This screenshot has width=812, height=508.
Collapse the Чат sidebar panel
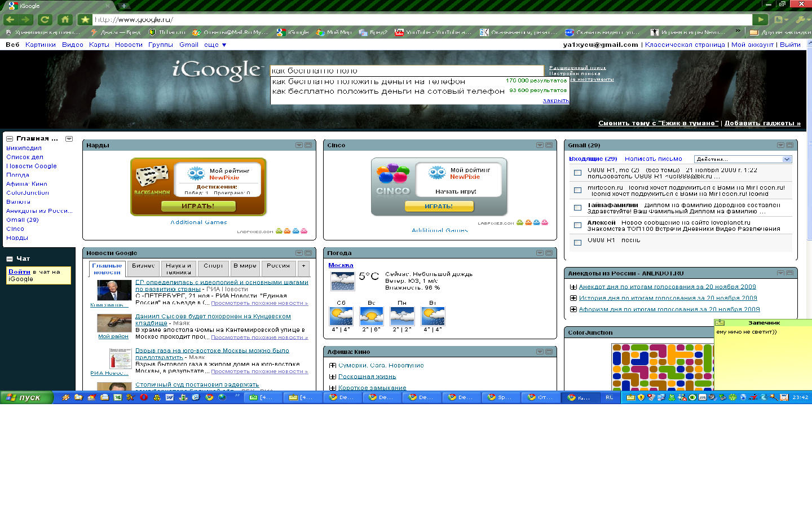click(10, 259)
